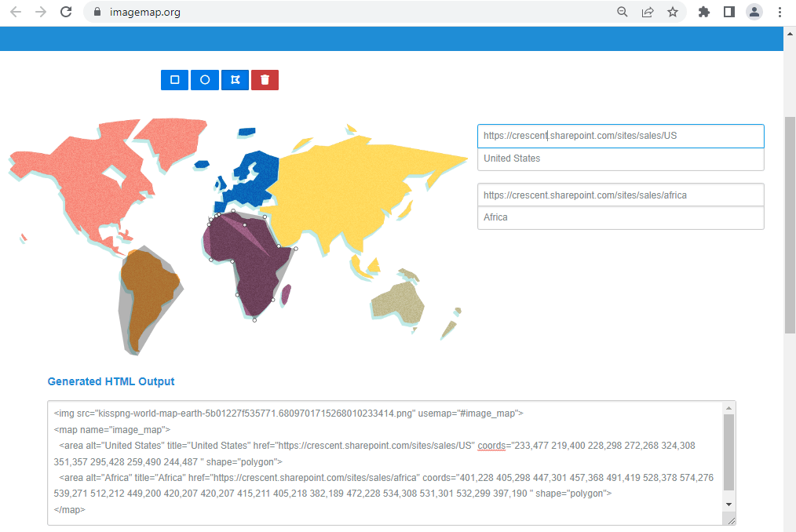Open the browser side panel icon

tap(730, 12)
